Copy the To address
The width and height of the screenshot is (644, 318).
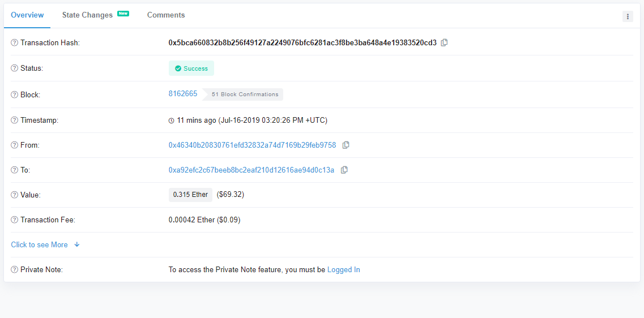(344, 170)
